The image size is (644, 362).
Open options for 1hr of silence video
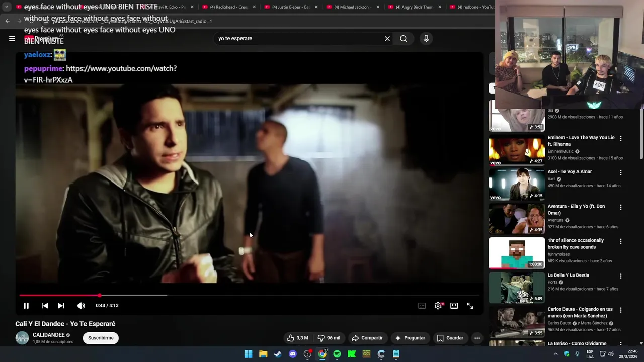point(620,241)
